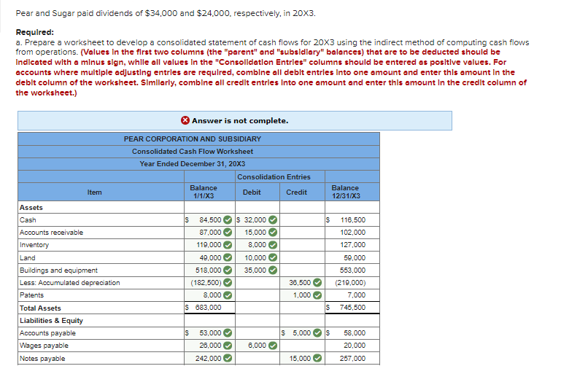Click the green check beside Accounts payable 53,000

(228, 332)
